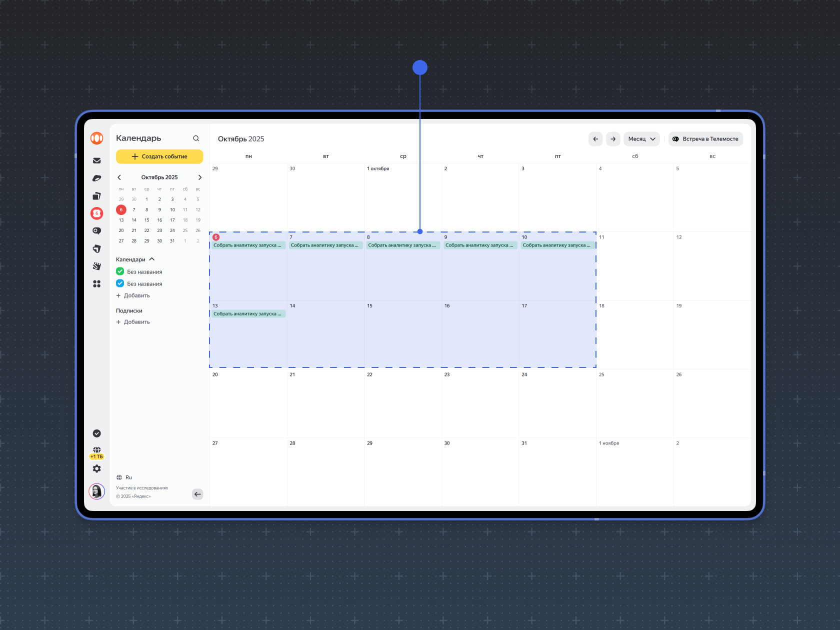840x630 pixels.
Task: Uncheck the blue Без названия calendar
Action: pos(120,283)
